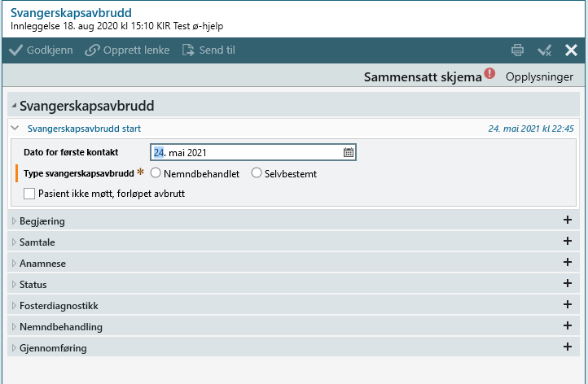Image resolution: width=588 pixels, height=384 pixels.
Task: Add a Samtale entry with plus
Action: (x=568, y=241)
